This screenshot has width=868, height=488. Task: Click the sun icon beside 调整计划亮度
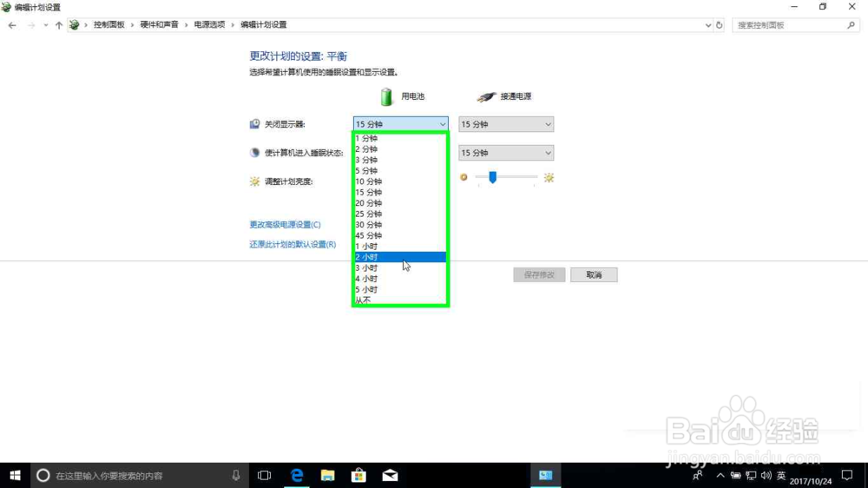tap(254, 181)
